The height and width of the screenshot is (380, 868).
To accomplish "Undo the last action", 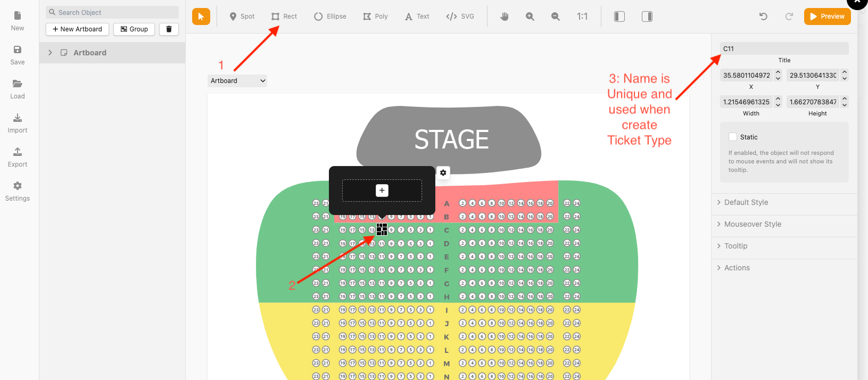I will pyautogui.click(x=763, y=16).
